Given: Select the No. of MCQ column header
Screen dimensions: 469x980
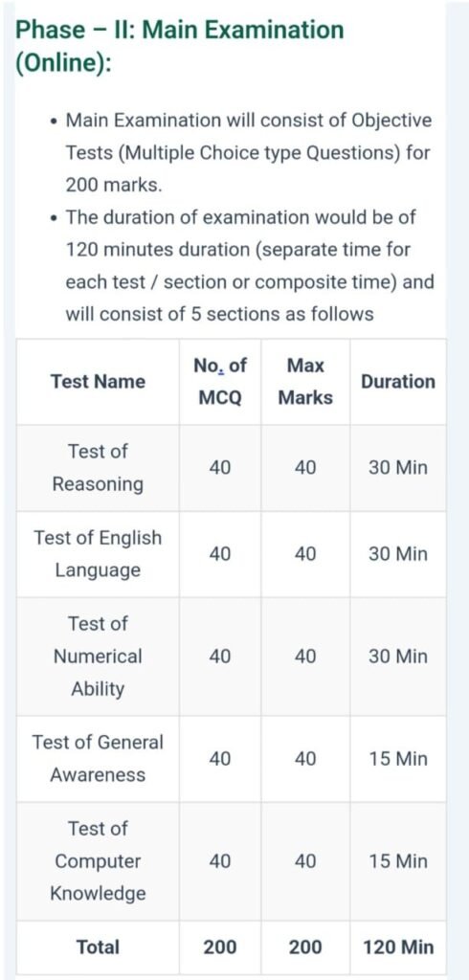Looking at the screenshot, I should tap(220, 382).
